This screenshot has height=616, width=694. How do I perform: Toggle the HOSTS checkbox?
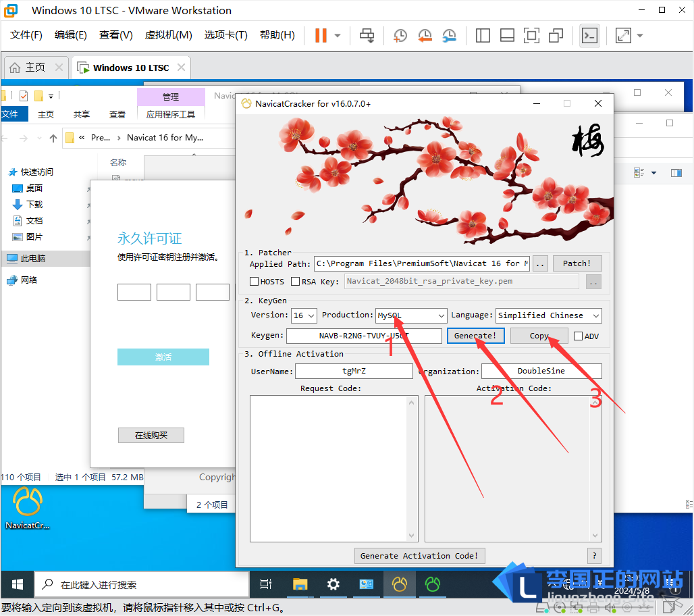(254, 281)
